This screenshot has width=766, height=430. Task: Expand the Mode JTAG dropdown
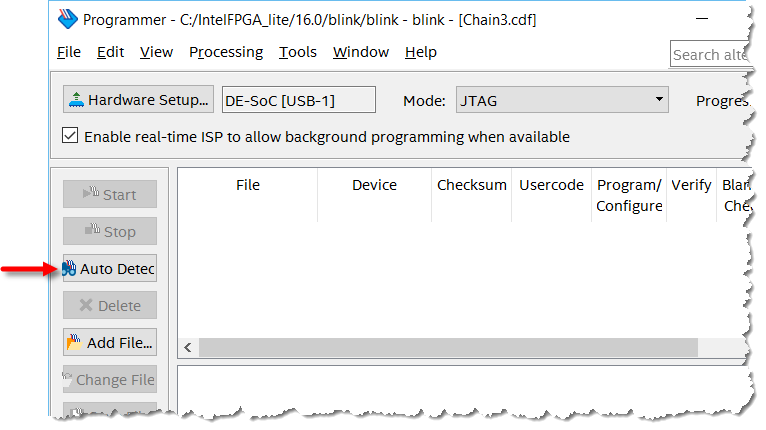659,99
